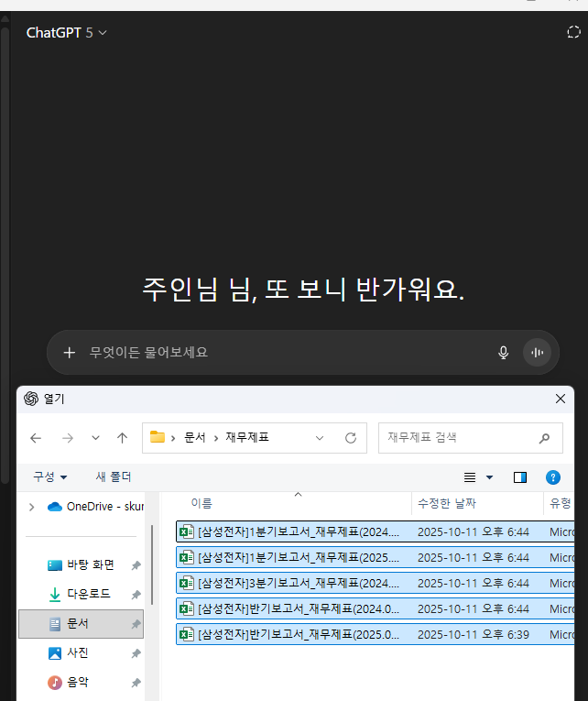Screen dimensions: 588x701
Task: Open help with the blue question mark icon
Action: pyautogui.click(x=552, y=477)
